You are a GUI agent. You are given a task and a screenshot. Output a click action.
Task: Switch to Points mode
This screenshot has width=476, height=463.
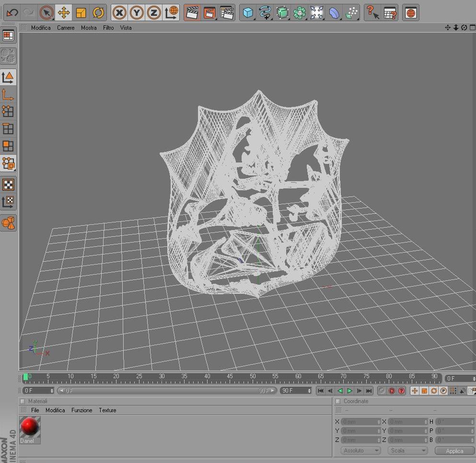pyautogui.click(x=8, y=111)
